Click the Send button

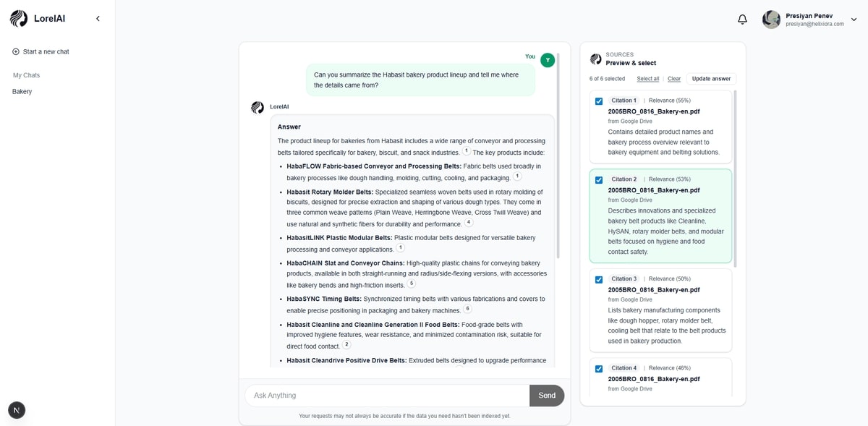547,396
